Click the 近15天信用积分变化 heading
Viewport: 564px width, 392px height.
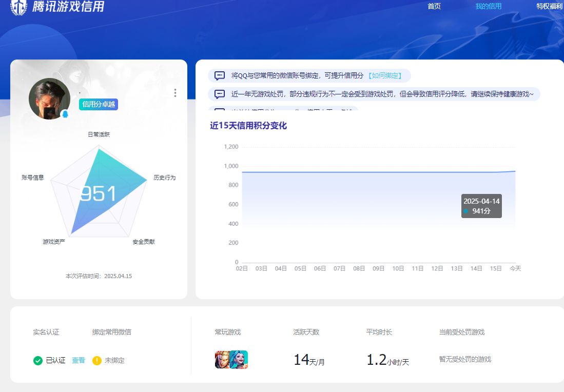(x=248, y=126)
